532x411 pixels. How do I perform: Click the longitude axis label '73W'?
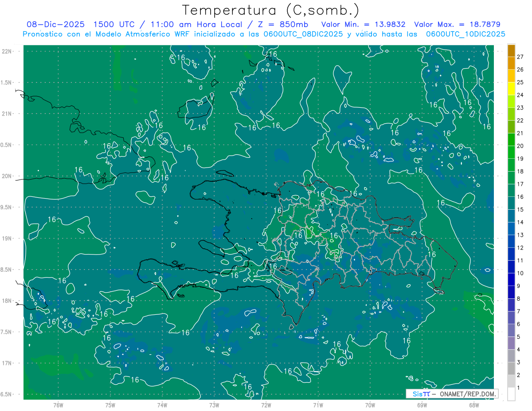214,405
